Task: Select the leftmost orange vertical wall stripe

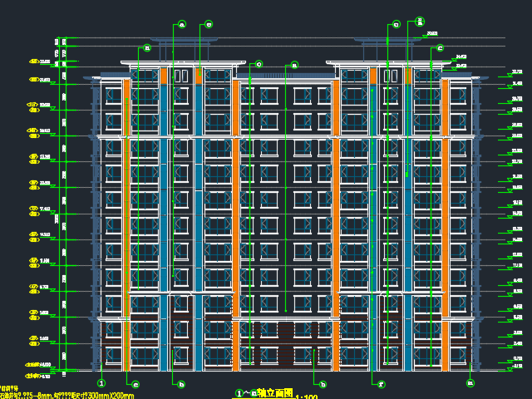Action: [x=127, y=224]
